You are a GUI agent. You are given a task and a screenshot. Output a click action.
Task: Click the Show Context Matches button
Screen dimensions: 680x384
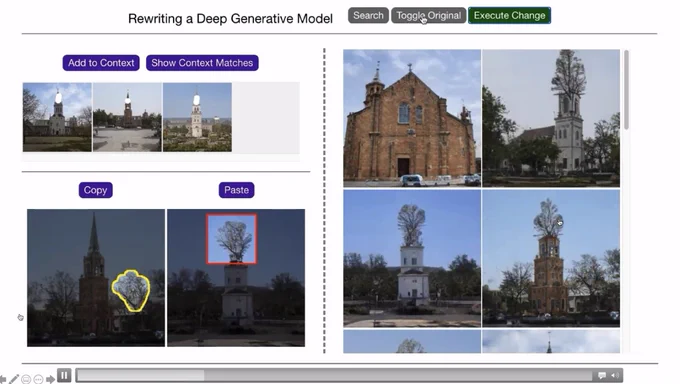point(202,63)
